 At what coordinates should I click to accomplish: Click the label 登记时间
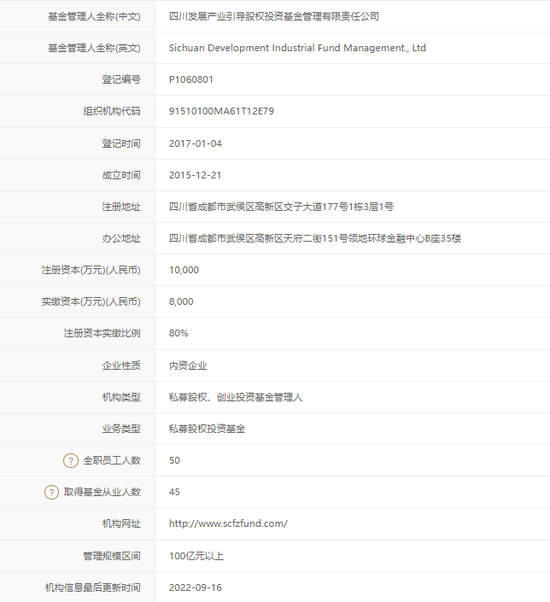[x=121, y=144]
